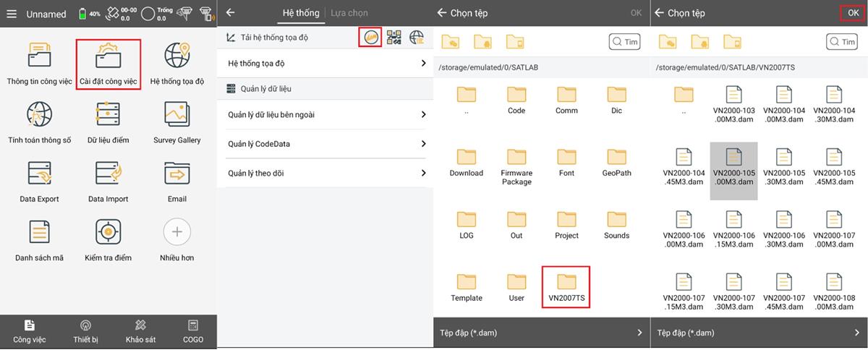This screenshot has width=868, height=350.
Task: Open the Danh sách mã icon
Action: click(39, 233)
